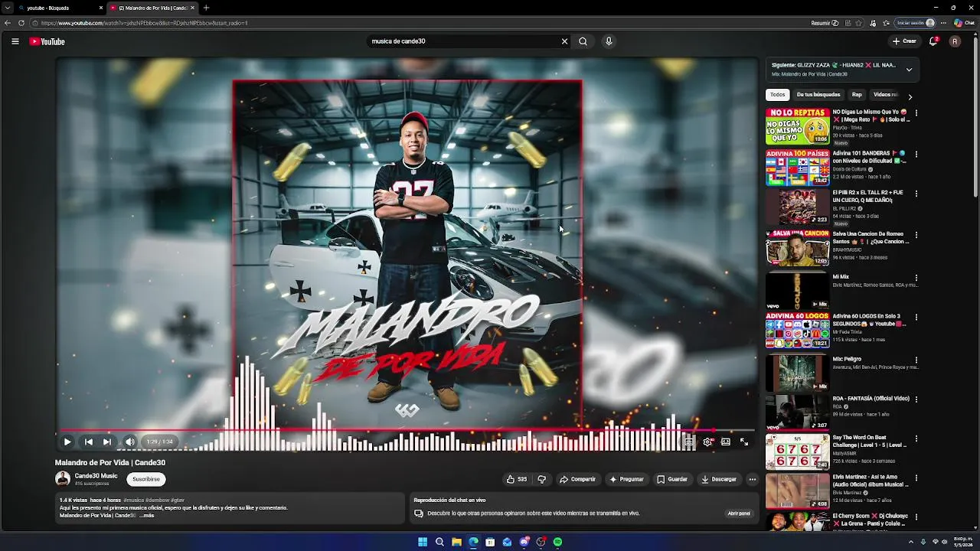Open Copilot Chat in browser toolbar
This screenshot has width=980, height=551.
(x=964, y=23)
